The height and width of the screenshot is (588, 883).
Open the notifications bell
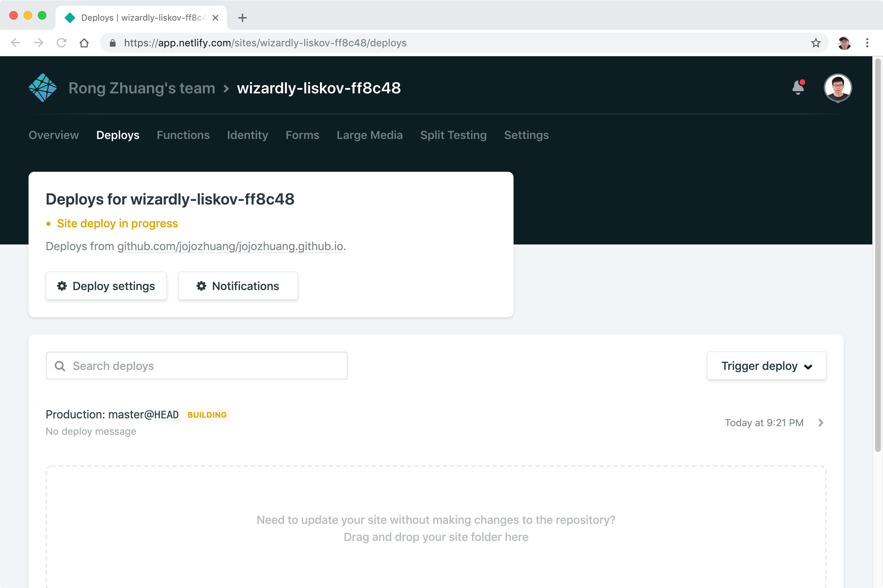coord(798,87)
